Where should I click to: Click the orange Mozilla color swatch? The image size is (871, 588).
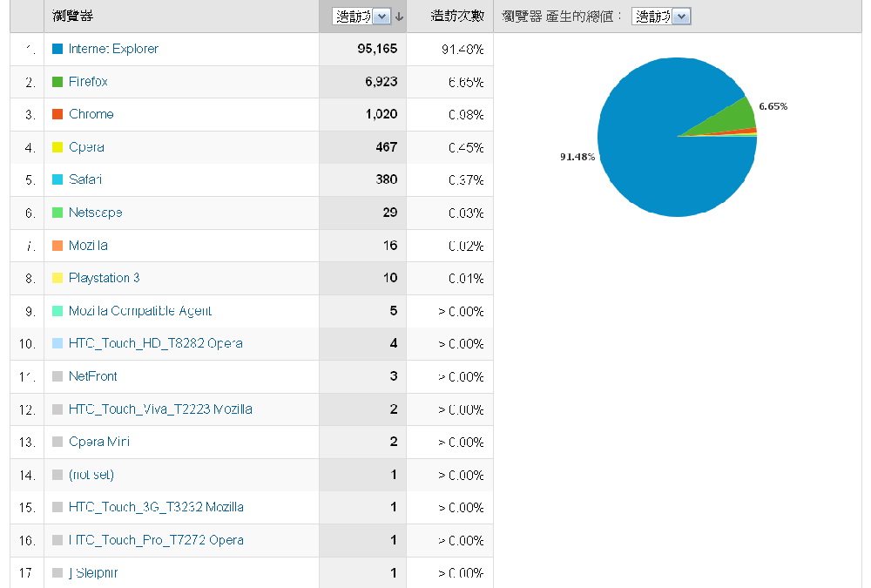57,246
